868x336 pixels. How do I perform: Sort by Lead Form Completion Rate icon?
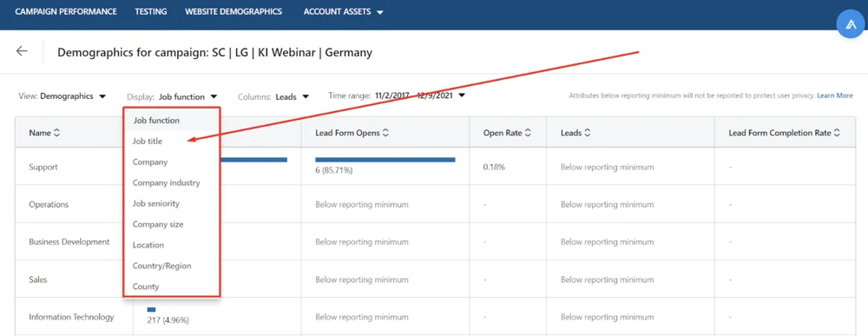837,133
